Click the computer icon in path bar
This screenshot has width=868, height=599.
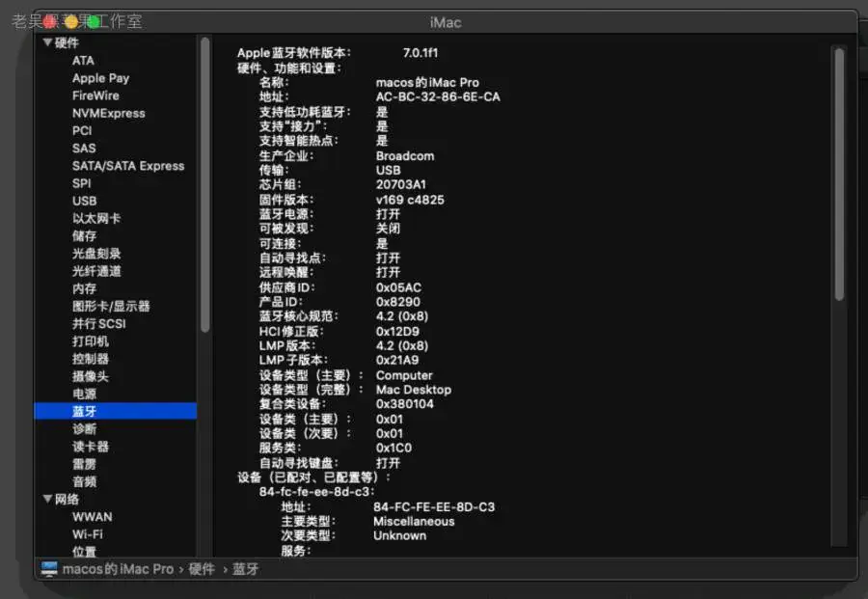[x=49, y=568]
